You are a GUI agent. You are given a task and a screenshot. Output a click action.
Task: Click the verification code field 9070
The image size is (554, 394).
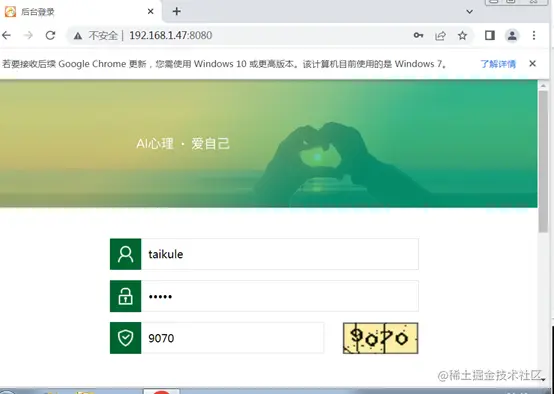point(232,338)
